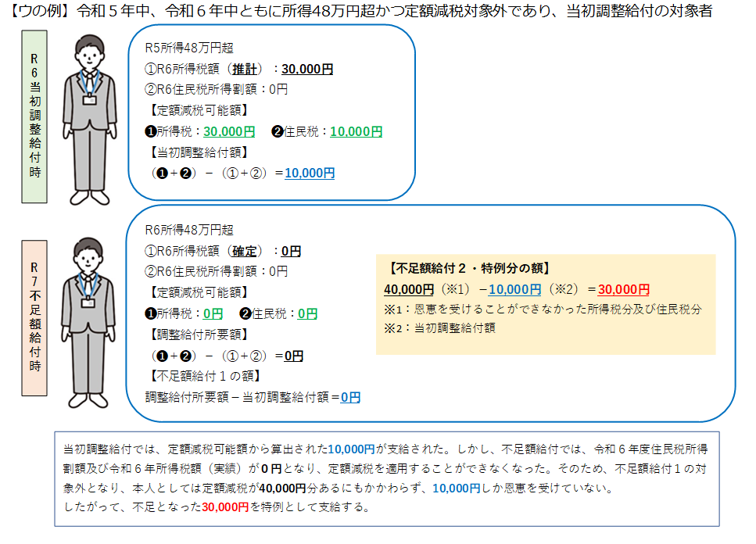Select the green R6当初調整給付時 label
This screenshot has height=544, width=756.
click(34, 116)
